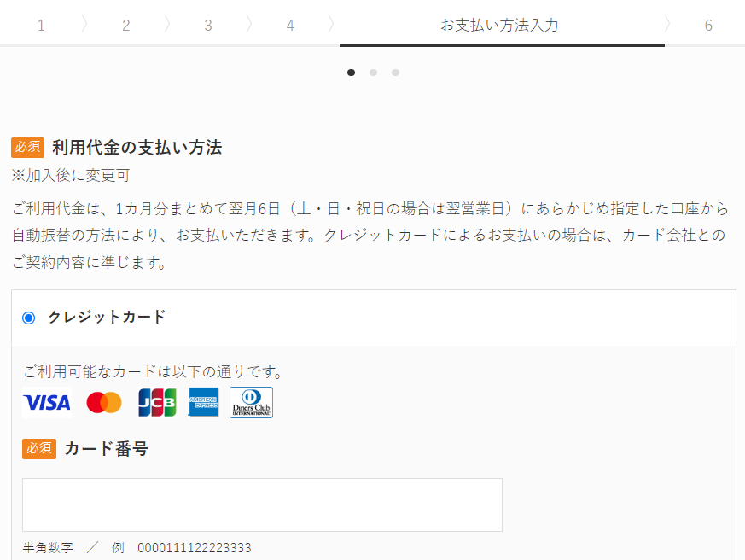
Task: Click the second pagination dot
Action: 374,73
